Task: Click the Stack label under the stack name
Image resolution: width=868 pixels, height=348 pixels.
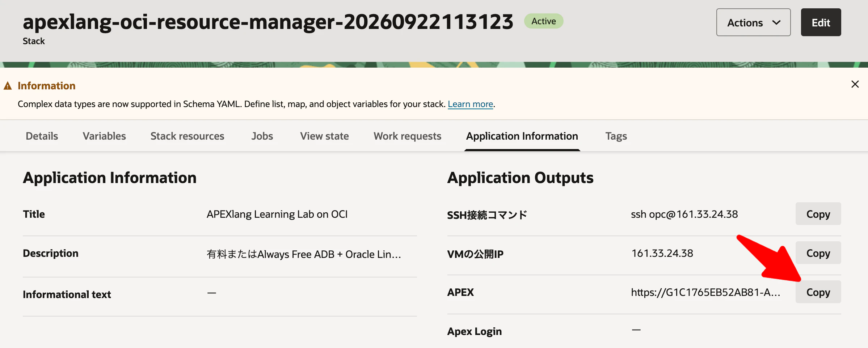Action: [x=34, y=41]
